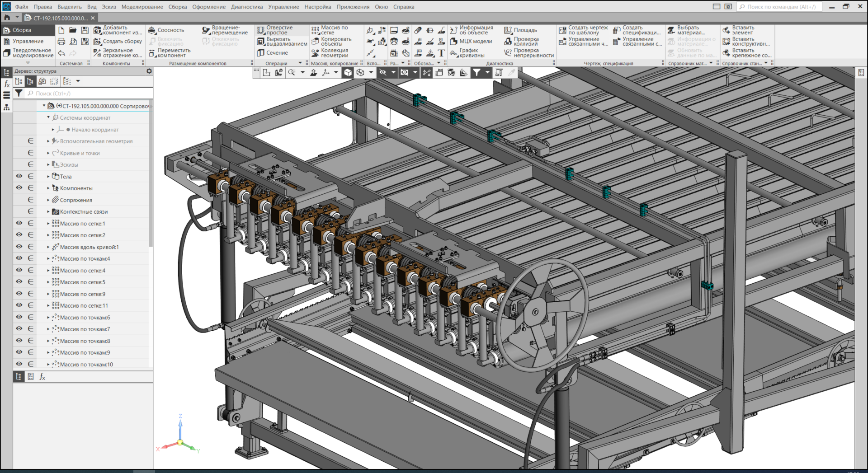Image resolution: width=868 pixels, height=473 pixels.
Task: Expand the Сопряжения tree node
Action: (x=48, y=200)
